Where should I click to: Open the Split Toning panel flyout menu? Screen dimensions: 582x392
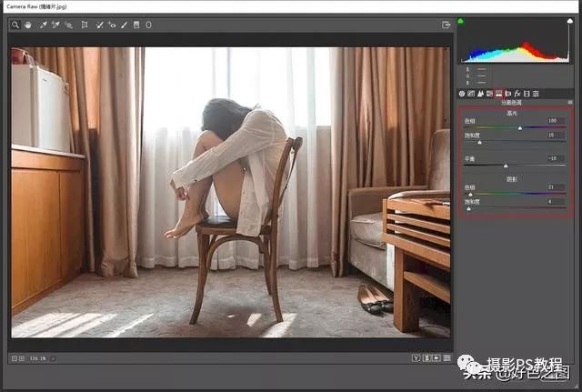(570, 103)
